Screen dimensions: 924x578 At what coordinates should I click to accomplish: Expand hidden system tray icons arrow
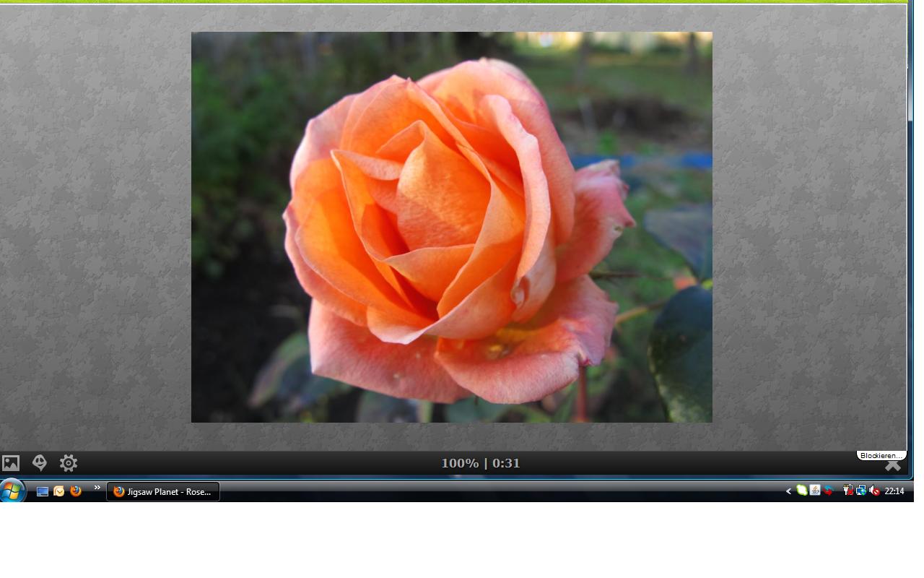point(788,491)
